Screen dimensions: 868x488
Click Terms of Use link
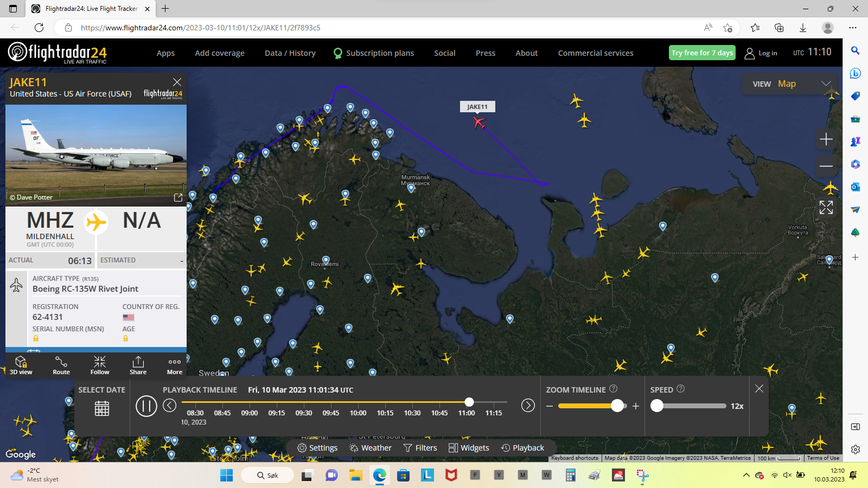823,458
